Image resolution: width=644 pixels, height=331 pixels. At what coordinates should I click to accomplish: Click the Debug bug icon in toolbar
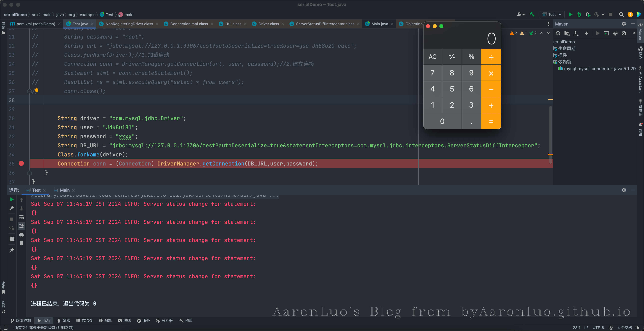pos(579,14)
